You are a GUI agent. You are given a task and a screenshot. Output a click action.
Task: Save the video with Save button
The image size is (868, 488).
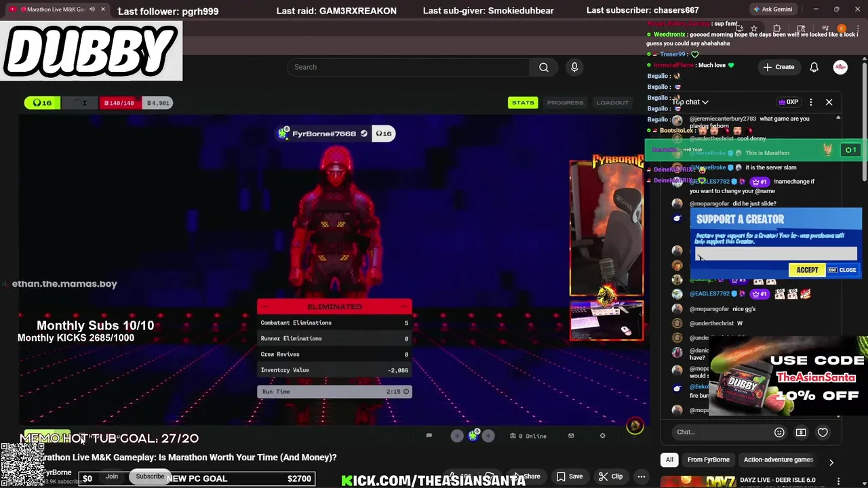pos(570,476)
